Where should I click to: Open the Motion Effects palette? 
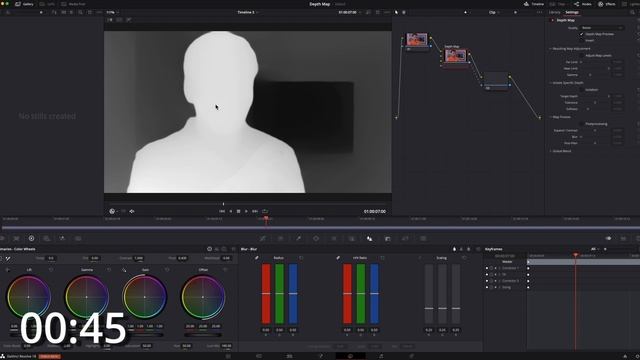coord(78,238)
